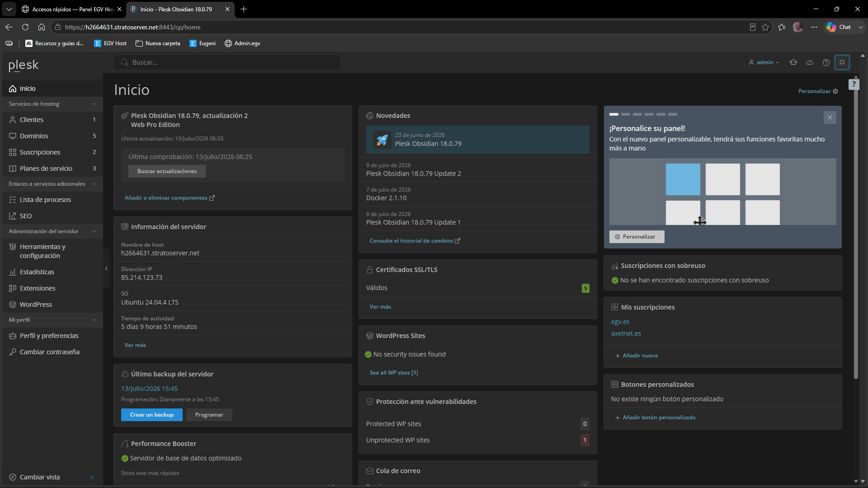868x488 pixels.
Task: Open the Plesk Obsidian 18.0.79 news item
Action: click(477, 140)
